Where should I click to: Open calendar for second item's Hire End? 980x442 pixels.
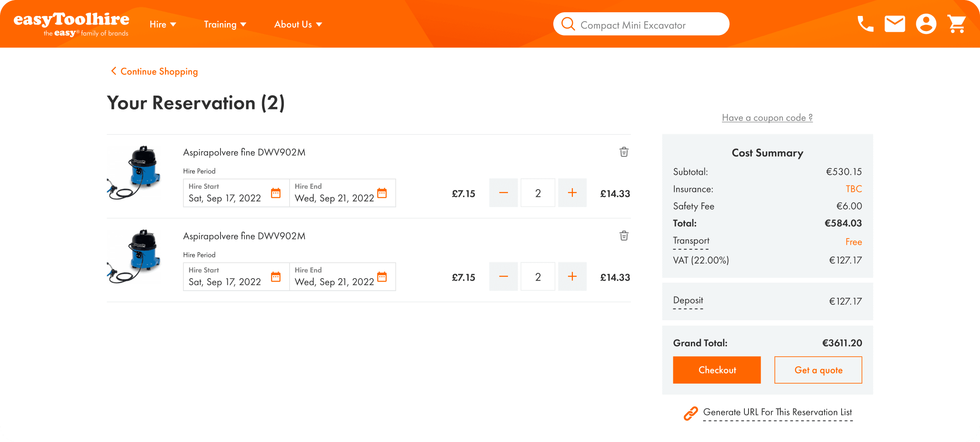(x=382, y=277)
